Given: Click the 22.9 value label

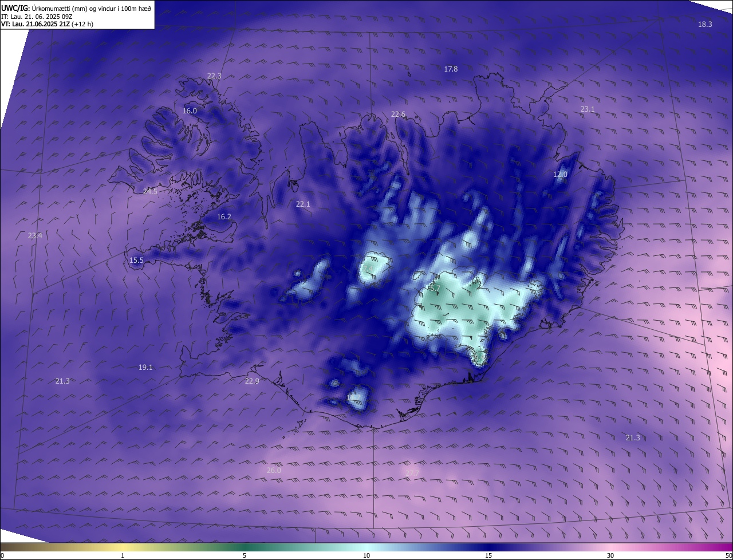Looking at the screenshot, I should coord(252,381).
